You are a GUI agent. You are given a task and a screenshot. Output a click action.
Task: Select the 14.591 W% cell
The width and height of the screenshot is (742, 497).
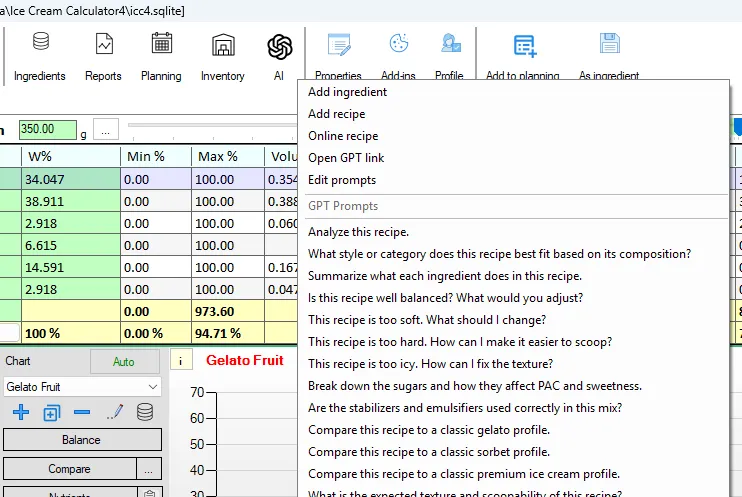71,267
